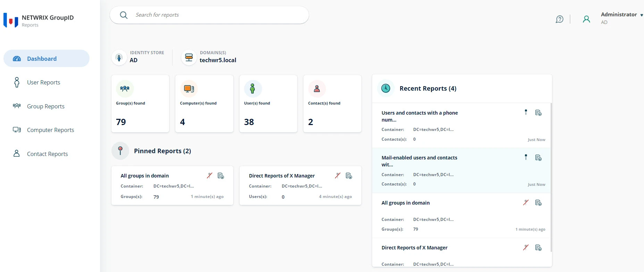644x272 pixels.
Task: Click the Pinned Reports (2) heading
Action: (162, 151)
